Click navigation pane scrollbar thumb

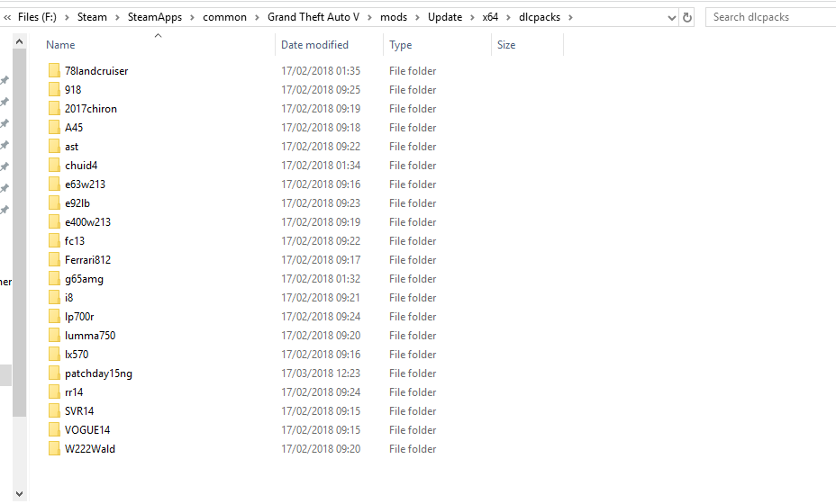[x=19, y=232]
